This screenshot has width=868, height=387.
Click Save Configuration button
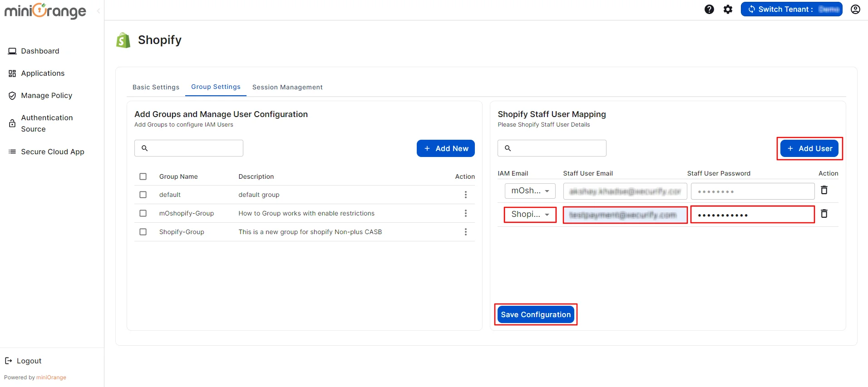536,314
